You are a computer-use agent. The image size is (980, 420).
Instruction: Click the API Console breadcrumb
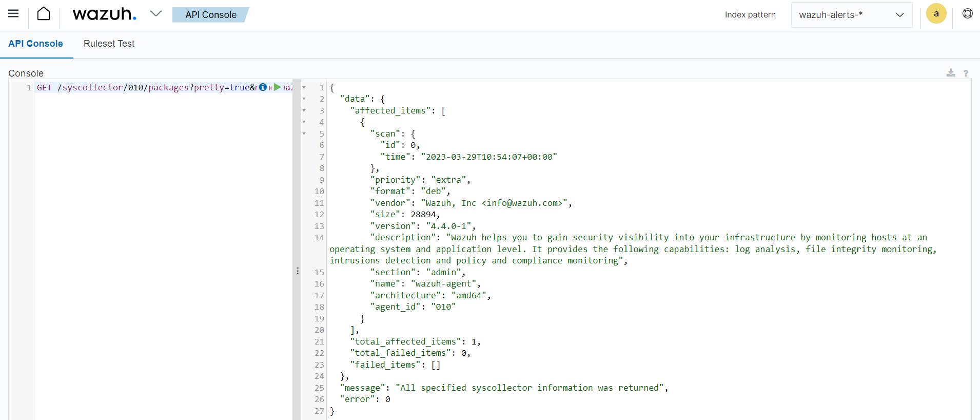coord(210,15)
